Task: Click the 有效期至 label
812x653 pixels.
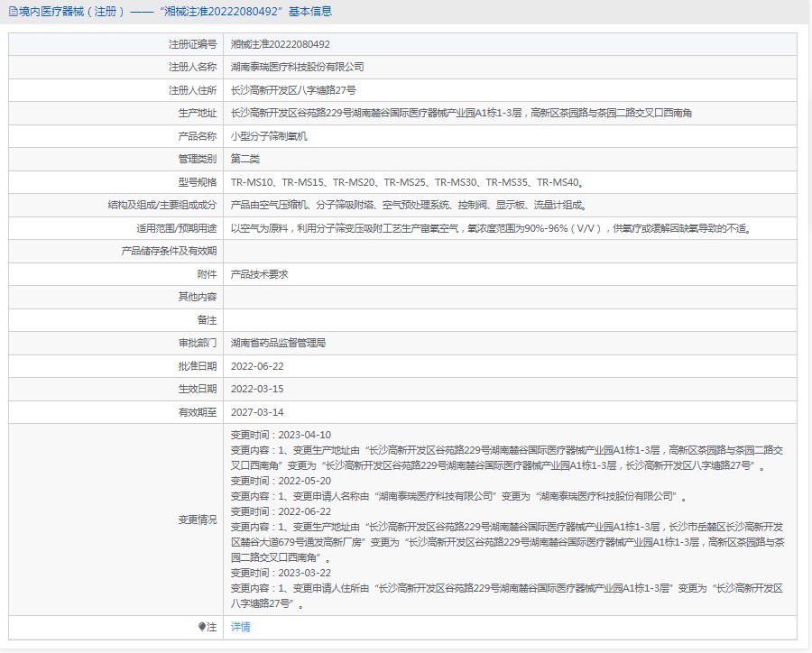Action: (x=198, y=412)
